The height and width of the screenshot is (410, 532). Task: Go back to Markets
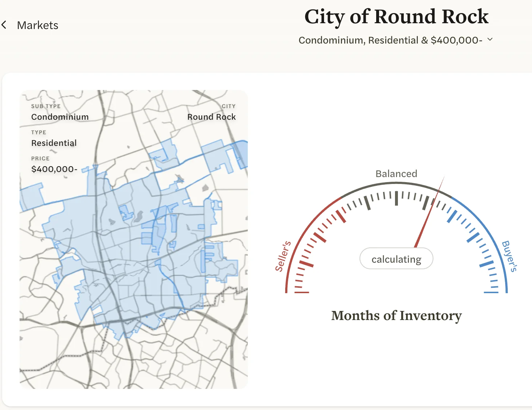coord(37,25)
